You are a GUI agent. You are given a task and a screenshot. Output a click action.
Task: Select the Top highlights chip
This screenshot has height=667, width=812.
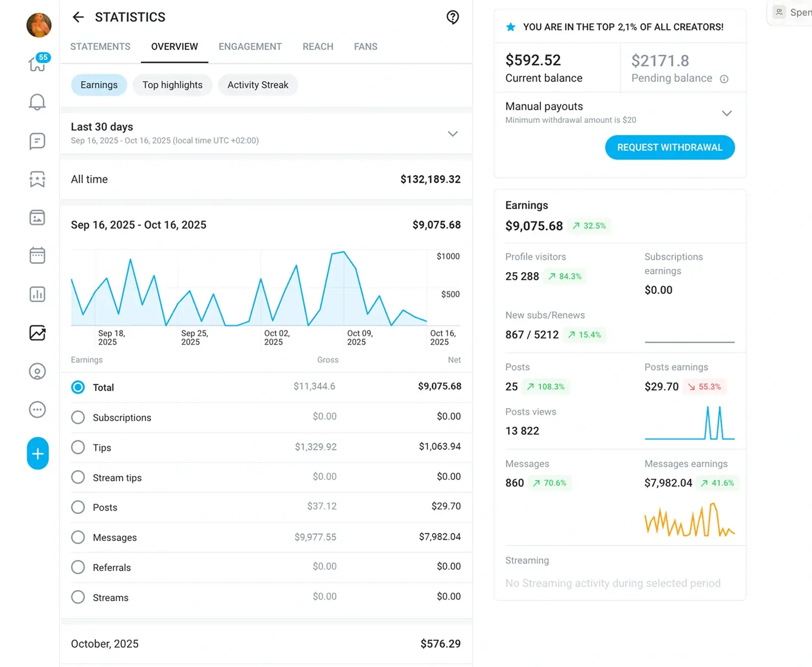(172, 85)
